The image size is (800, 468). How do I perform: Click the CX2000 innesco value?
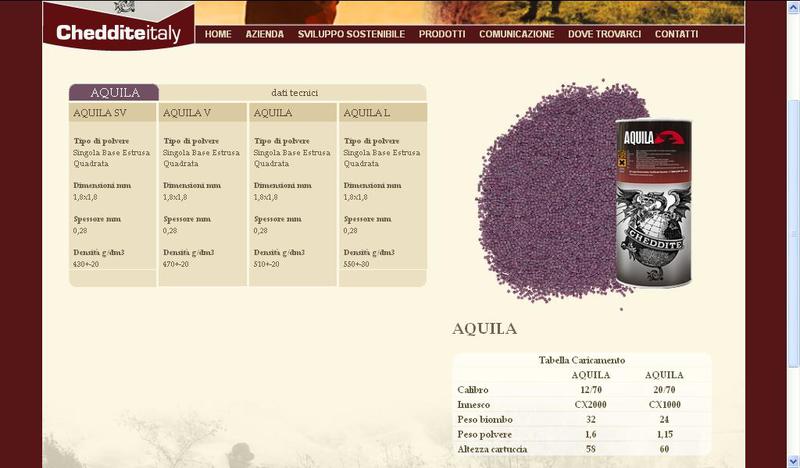[x=591, y=404]
